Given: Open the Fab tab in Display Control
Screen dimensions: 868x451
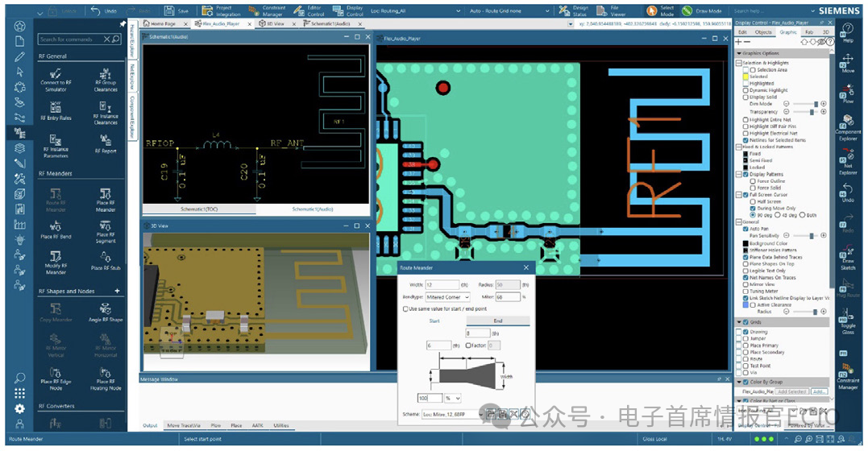Looking at the screenshot, I should tap(809, 32).
